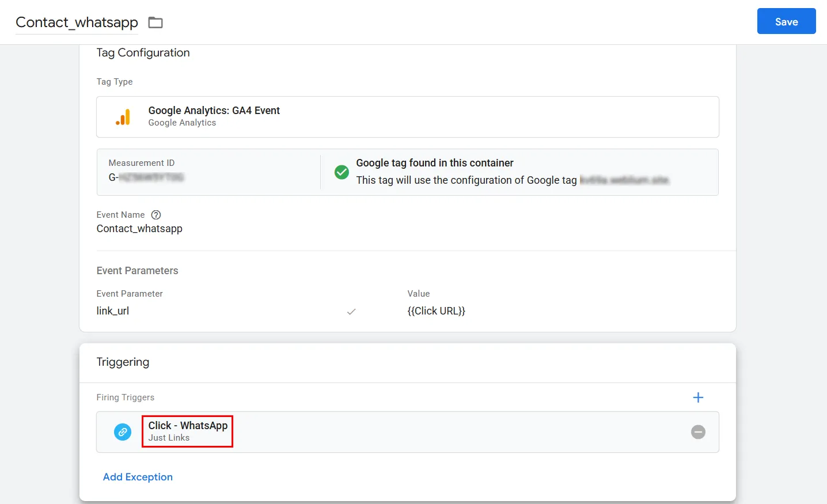This screenshot has height=504, width=827.
Task: Click the blue link trigger icon
Action: click(x=123, y=432)
